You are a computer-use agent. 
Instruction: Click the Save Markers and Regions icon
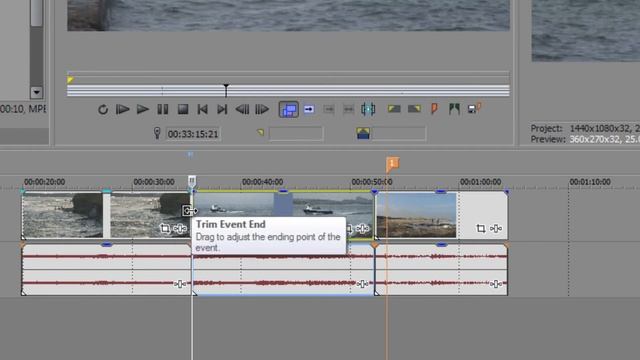[x=474, y=109]
